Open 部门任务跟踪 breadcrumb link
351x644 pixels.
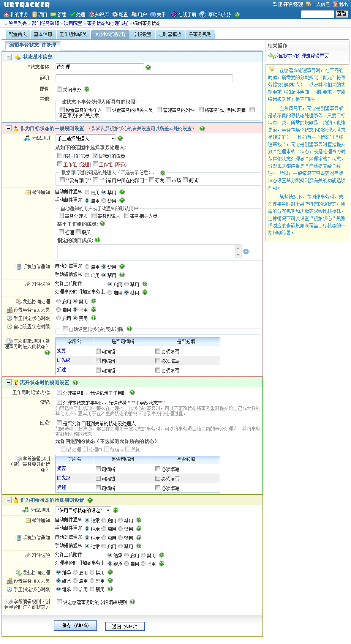point(46,24)
